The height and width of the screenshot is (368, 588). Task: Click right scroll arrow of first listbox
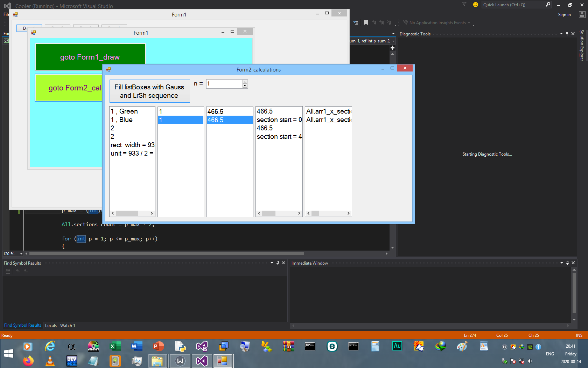[152, 213]
